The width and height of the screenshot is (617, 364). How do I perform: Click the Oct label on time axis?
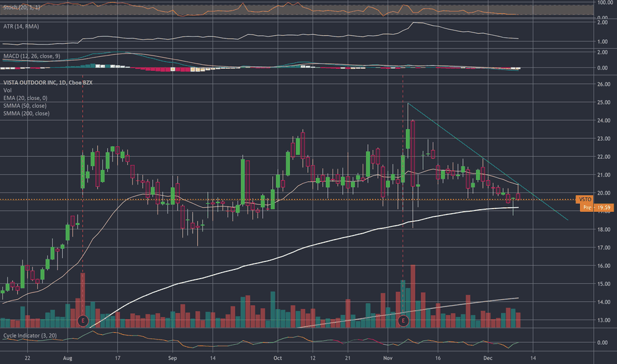[278, 358]
